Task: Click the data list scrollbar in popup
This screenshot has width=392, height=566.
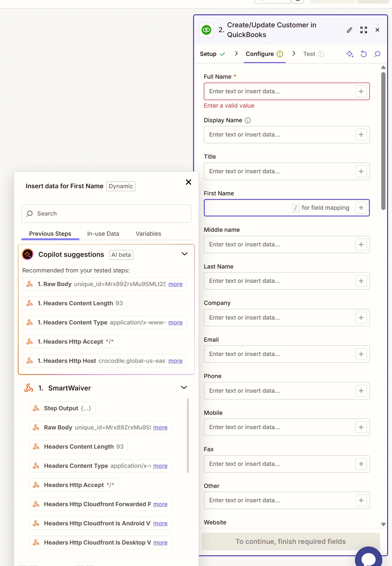Action: [x=188, y=436]
